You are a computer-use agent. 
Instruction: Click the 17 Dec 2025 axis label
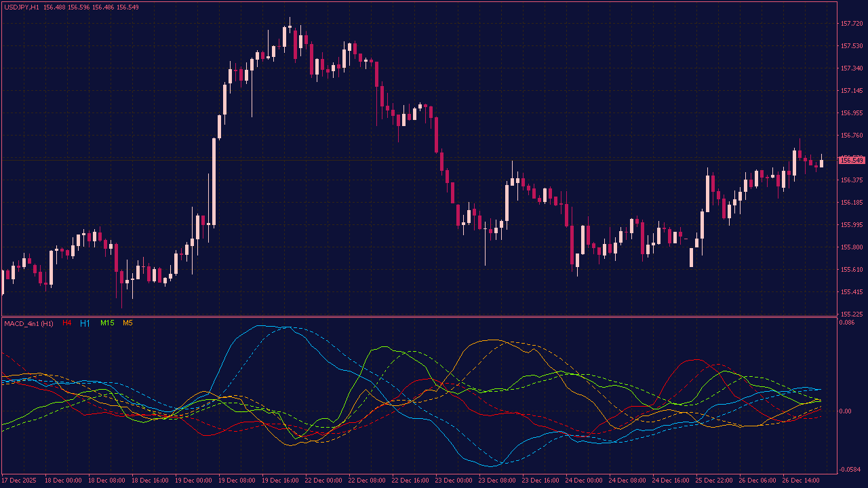click(x=20, y=481)
